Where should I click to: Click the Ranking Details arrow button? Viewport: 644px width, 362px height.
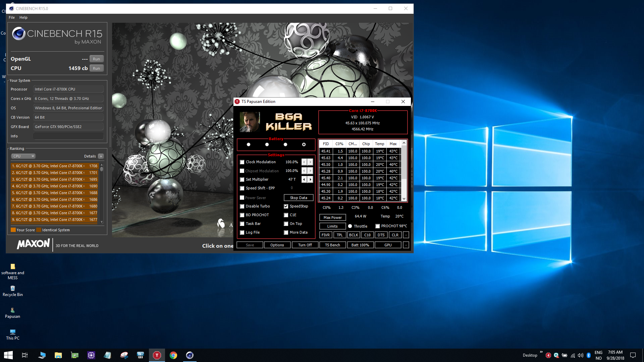101,156
